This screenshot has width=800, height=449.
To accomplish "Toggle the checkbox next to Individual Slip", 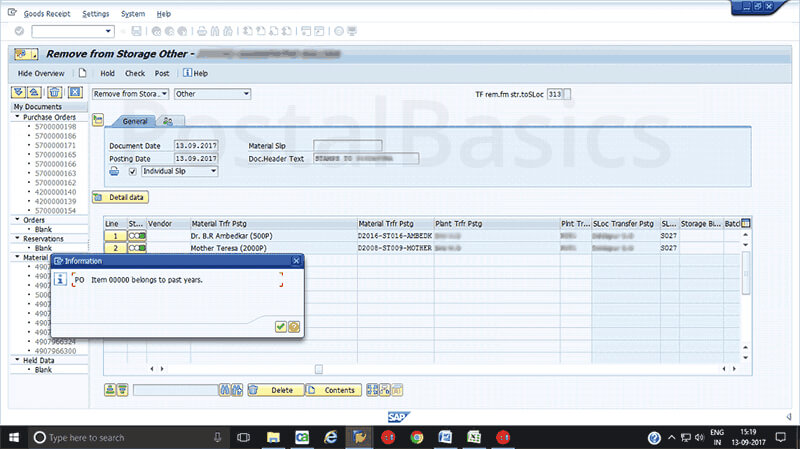I will click(x=133, y=171).
